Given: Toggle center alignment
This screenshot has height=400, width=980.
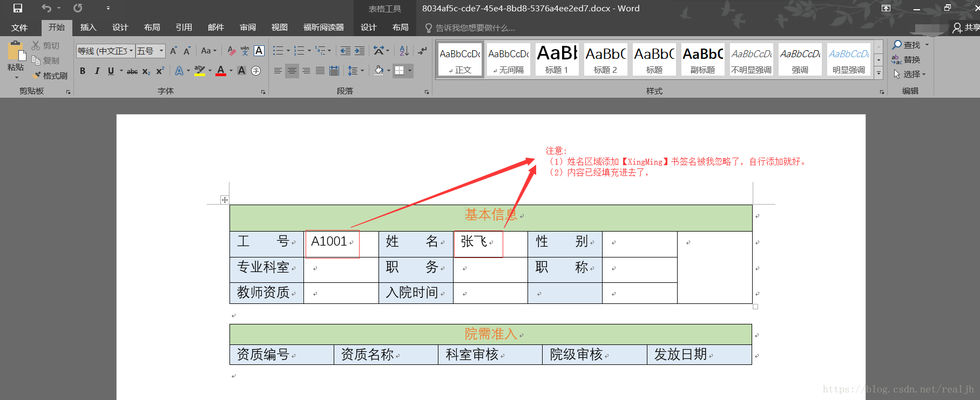Looking at the screenshot, I should [292, 71].
